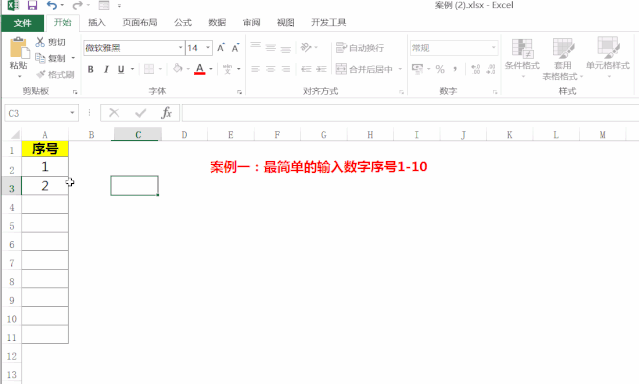Screen dimensions: 639x384
Task: Click the Redo arrow icon
Action: point(77,5)
